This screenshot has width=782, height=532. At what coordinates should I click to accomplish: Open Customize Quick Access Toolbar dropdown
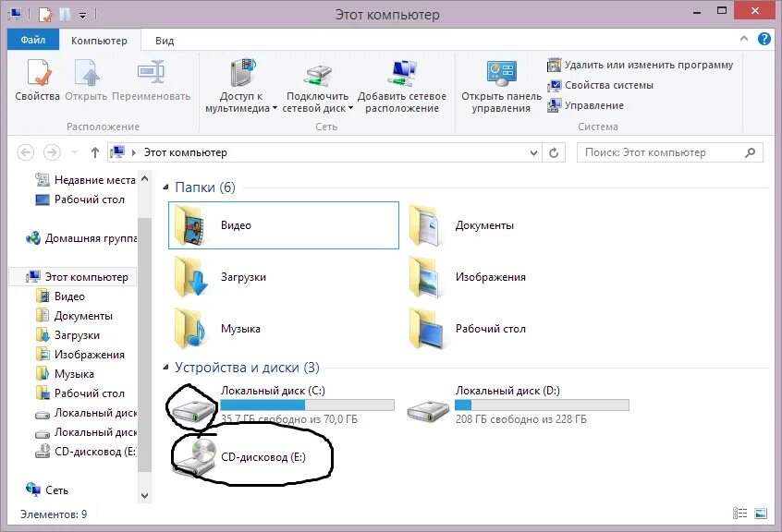point(83,16)
